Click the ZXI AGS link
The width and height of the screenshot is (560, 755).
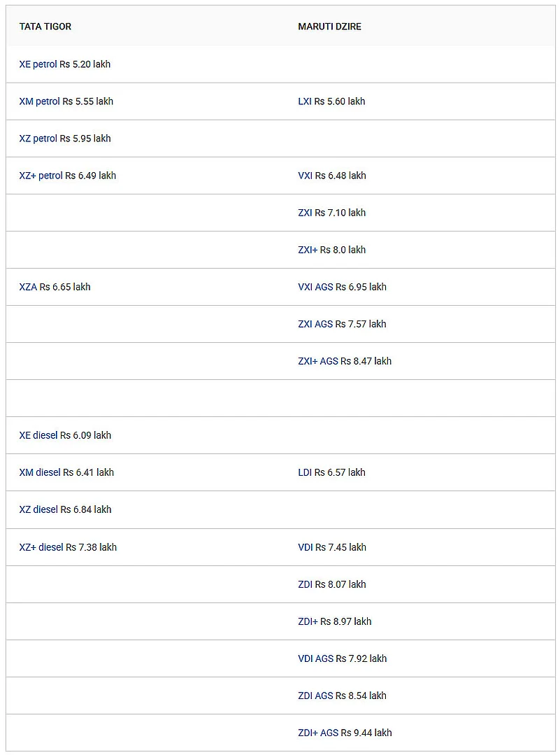point(315,324)
